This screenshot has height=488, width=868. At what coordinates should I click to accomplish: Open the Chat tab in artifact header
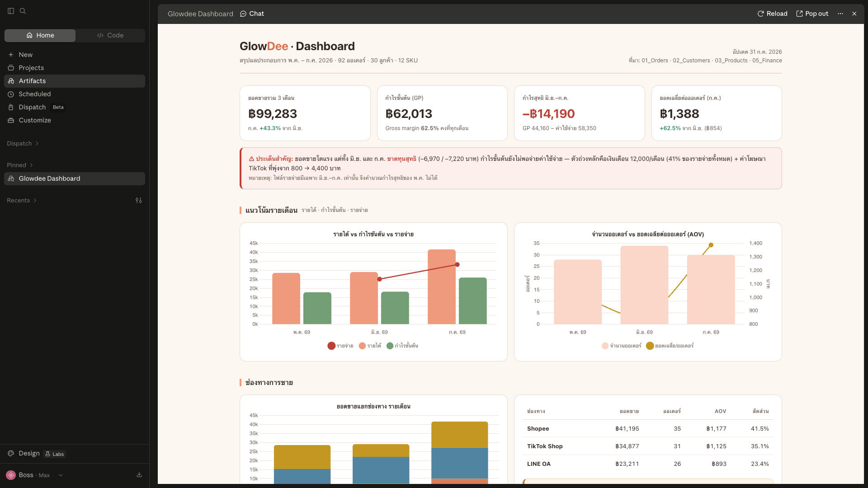252,14
